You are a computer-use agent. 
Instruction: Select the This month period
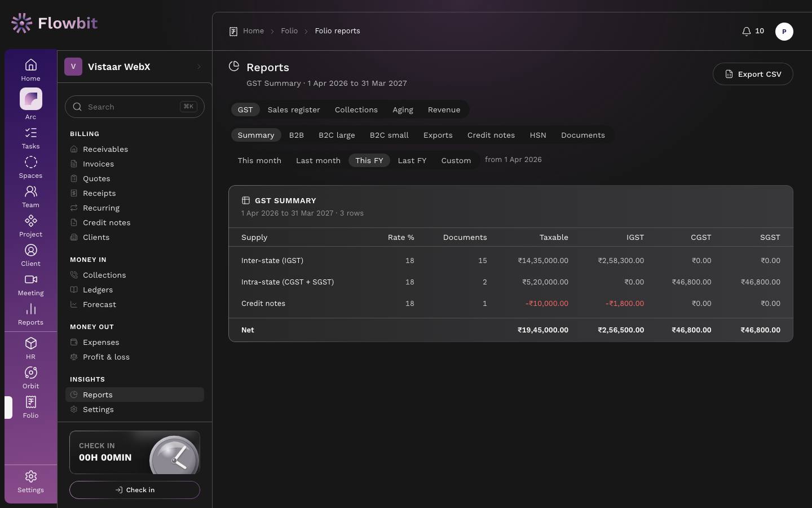coord(259,160)
